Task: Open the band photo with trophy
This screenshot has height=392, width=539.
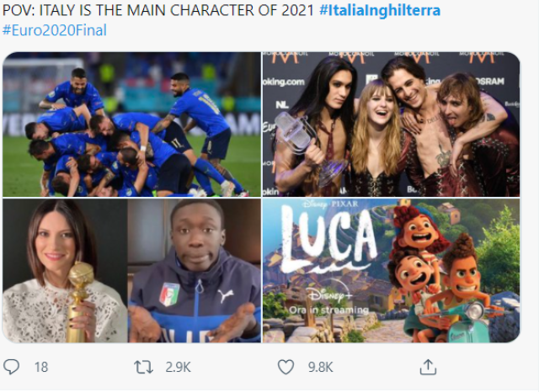Action: tap(391, 124)
